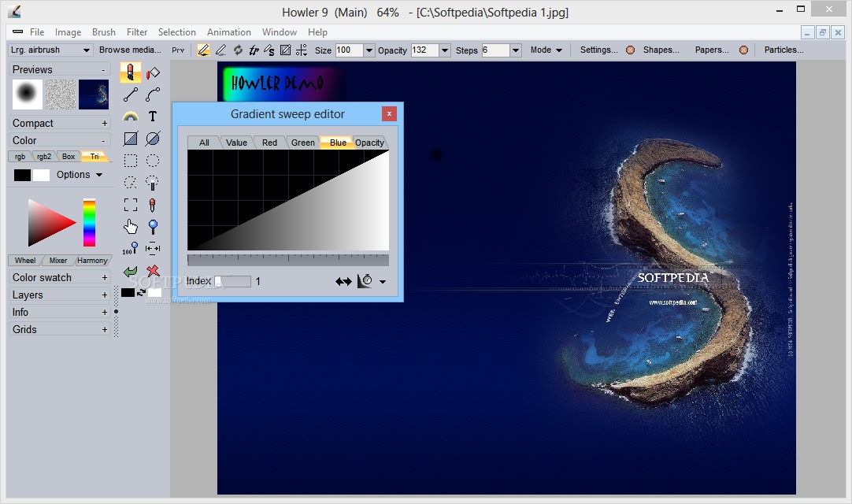Activate the lasso selection tool
This screenshot has height=504, width=852.
point(131,183)
